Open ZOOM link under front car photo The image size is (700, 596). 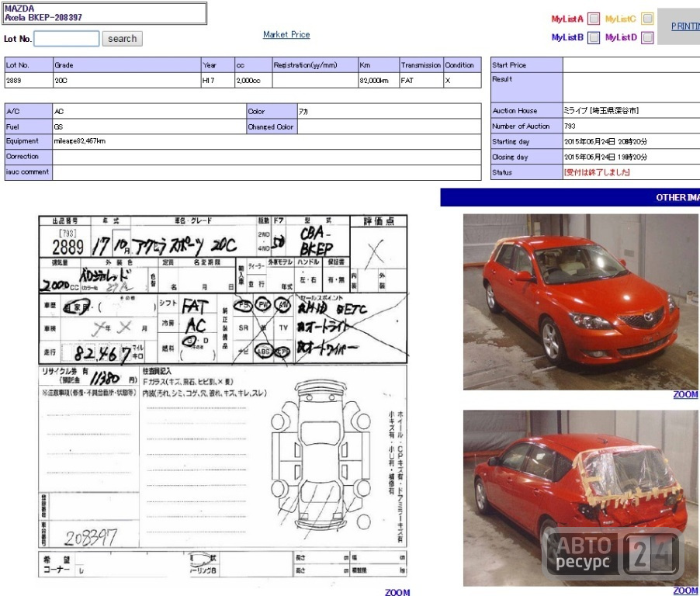coord(685,395)
